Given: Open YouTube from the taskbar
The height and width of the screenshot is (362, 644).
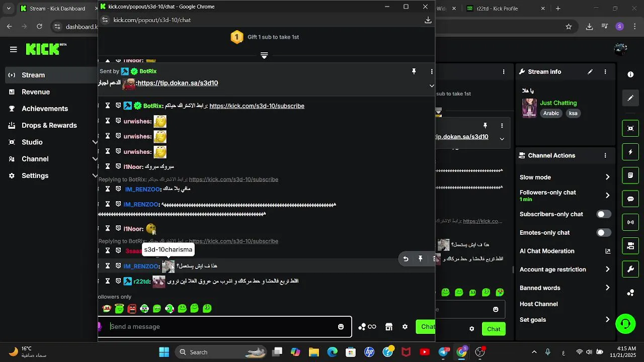Looking at the screenshot, I should tap(425, 352).
